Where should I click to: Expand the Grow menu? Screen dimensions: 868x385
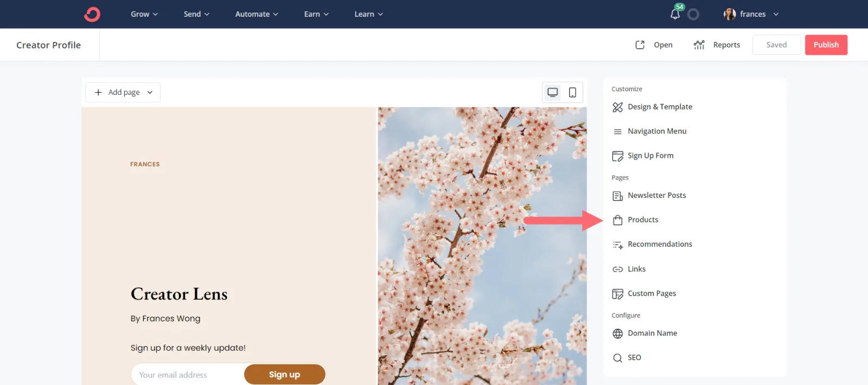tap(144, 14)
